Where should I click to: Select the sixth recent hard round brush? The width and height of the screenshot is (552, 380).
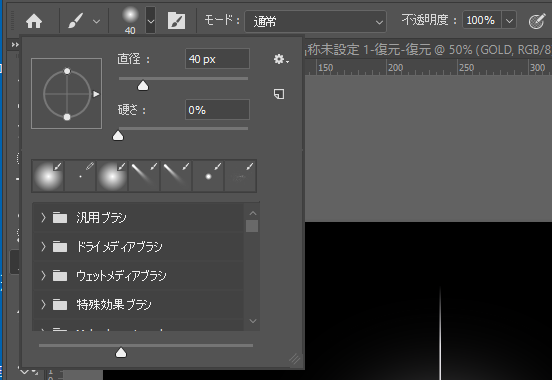(x=208, y=176)
